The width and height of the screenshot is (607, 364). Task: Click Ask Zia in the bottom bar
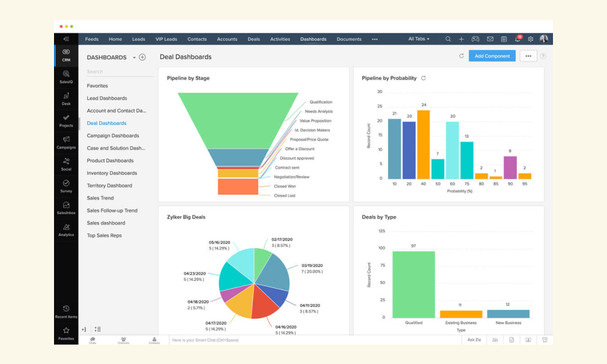pos(474,340)
